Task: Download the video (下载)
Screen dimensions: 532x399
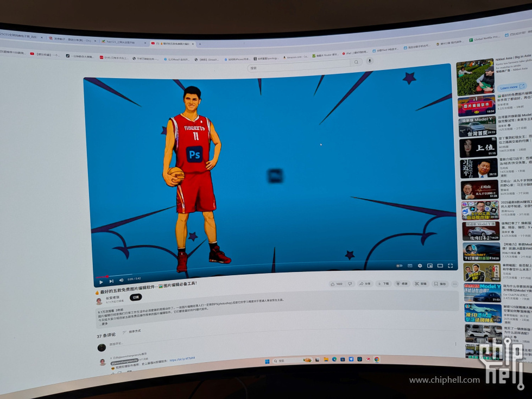Action: pyautogui.click(x=383, y=283)
